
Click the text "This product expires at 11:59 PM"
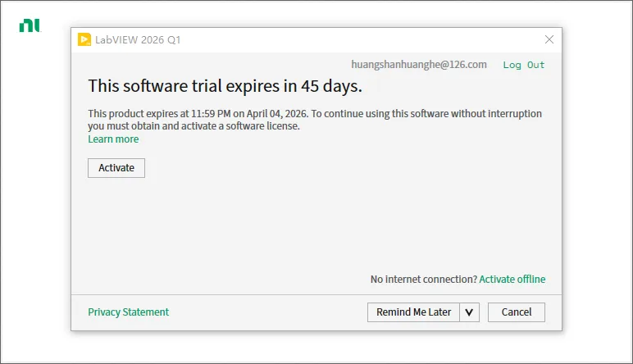click(x=159, y=114)
